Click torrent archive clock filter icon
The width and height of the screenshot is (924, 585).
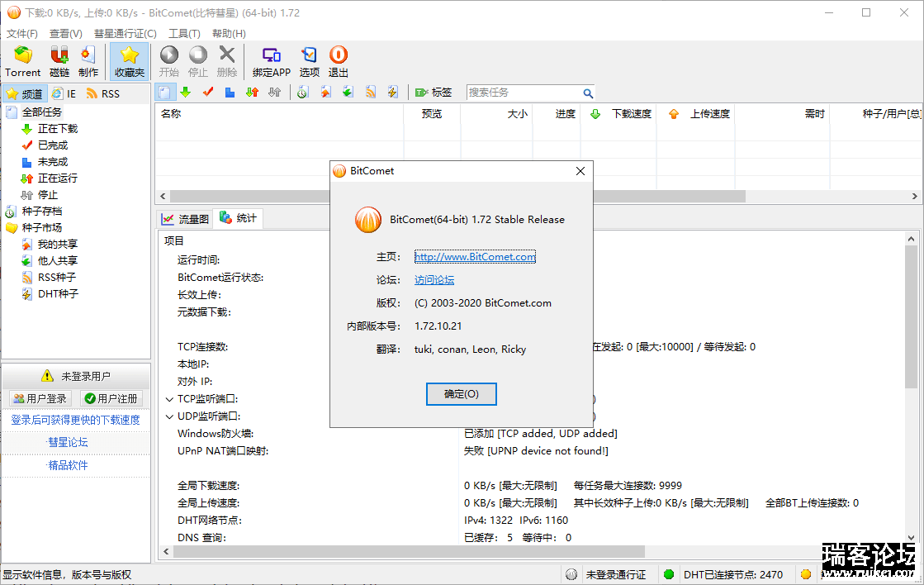tap(303, 93)
